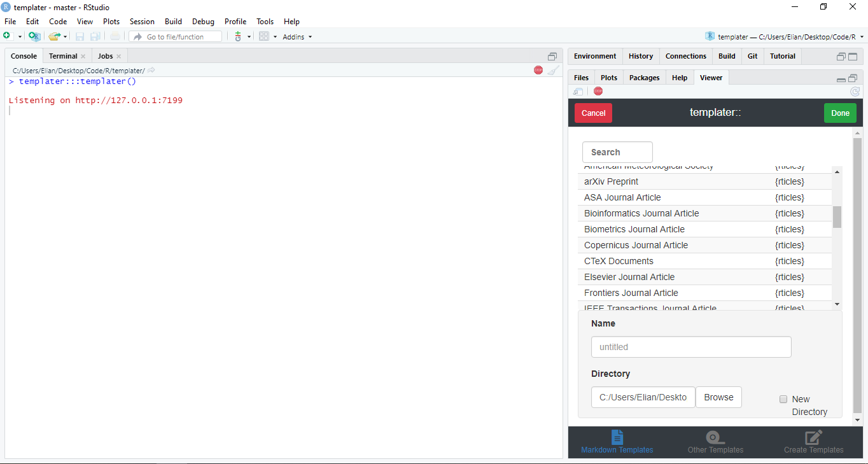Click the Viewer show in new window icon
Screen dimensions: 868x464
tap(578, 92)
